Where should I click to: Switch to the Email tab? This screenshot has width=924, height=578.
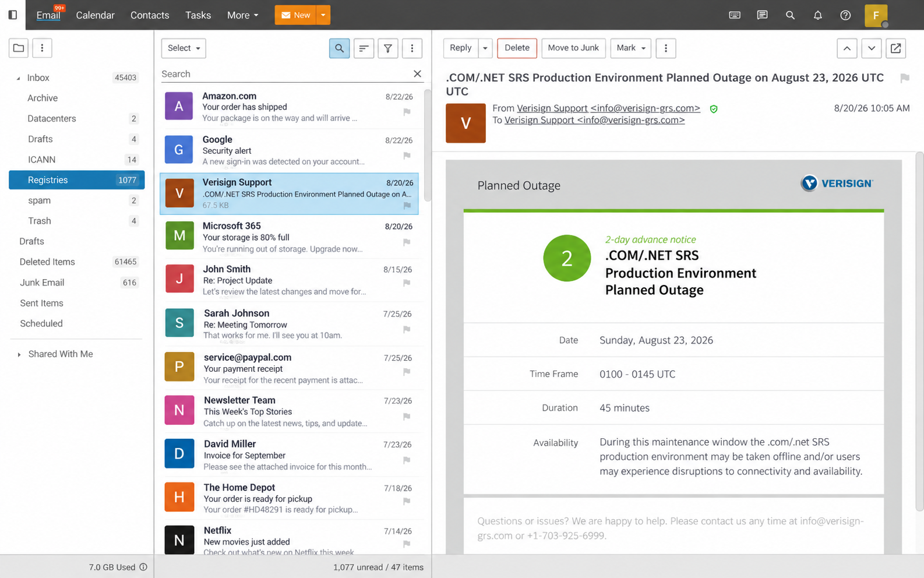point(48,15)
